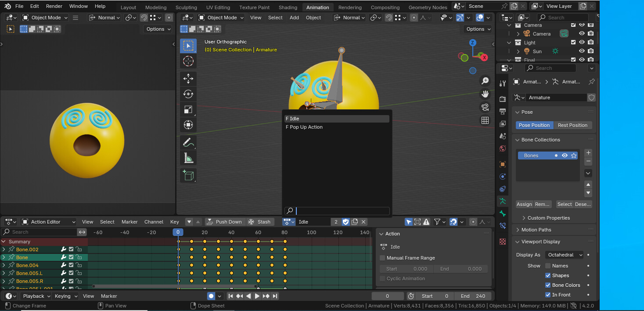
Task: Select the Rotate tool icon
Action: 188,94
